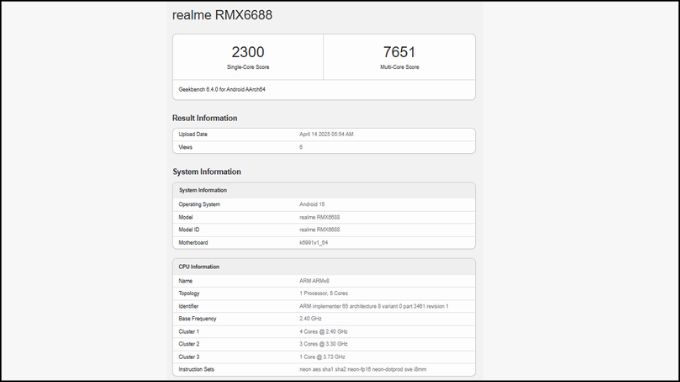Viewport: 680px width, 382px height.
Task: Select the single-core score 2300
Action: (x=248, y=52)
